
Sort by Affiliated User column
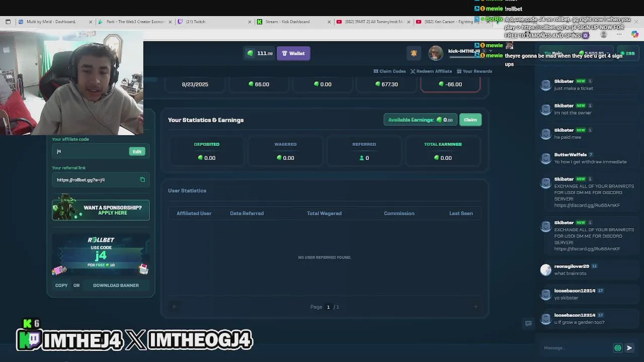[x=194, y=213]
